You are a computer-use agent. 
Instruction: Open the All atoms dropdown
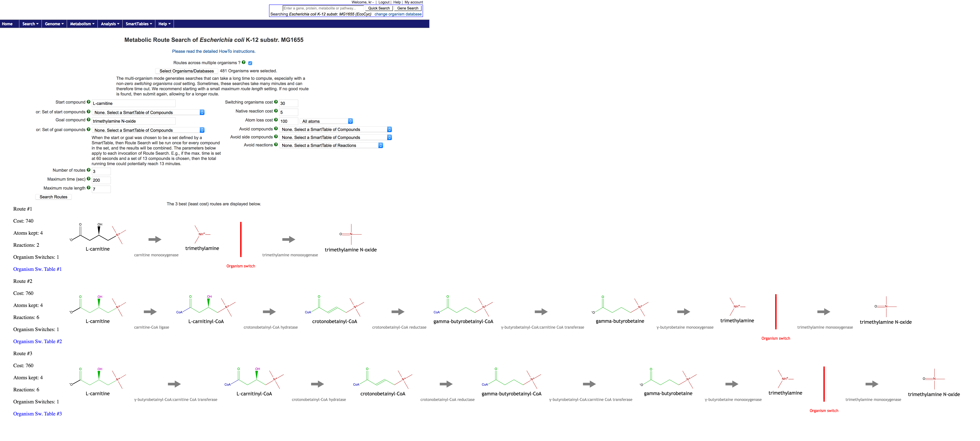tap(326, 121)
